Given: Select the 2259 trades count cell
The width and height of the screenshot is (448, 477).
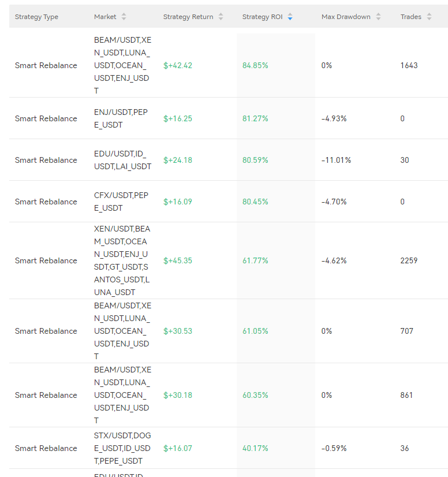Looking at the screenshot, I should (x=409, y=260).
